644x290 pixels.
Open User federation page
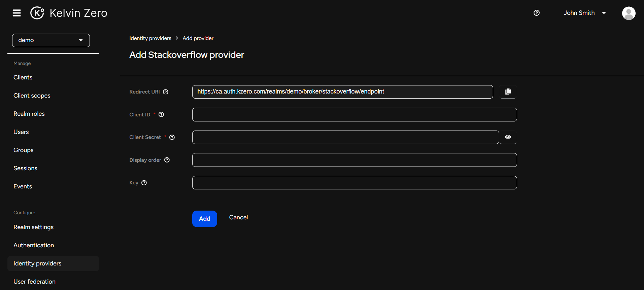[34, 282]
